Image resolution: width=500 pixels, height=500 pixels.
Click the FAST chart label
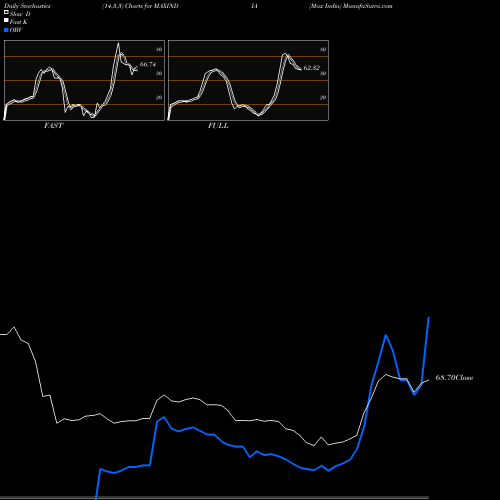[x=53, y=125]
